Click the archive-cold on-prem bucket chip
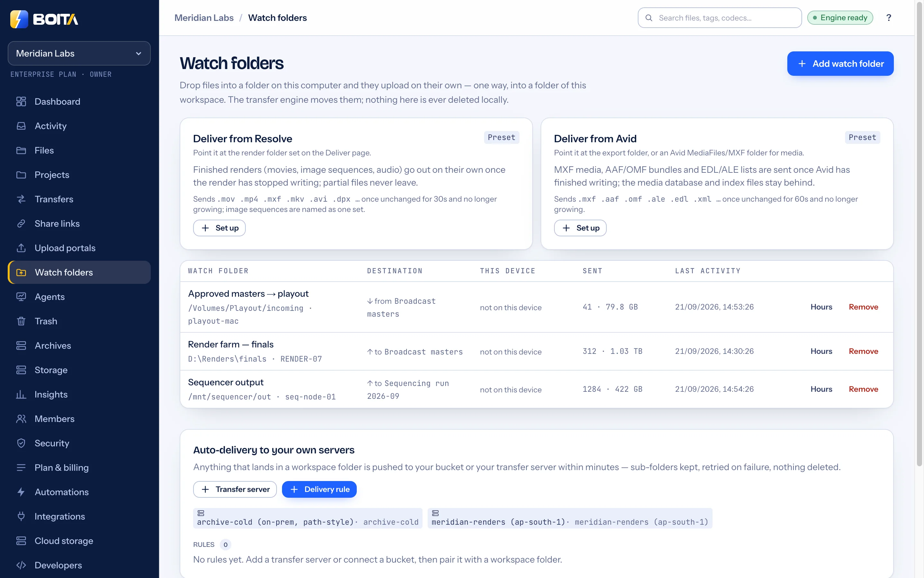The width and height of the screenshot is (924, 578). click(307, 518)
